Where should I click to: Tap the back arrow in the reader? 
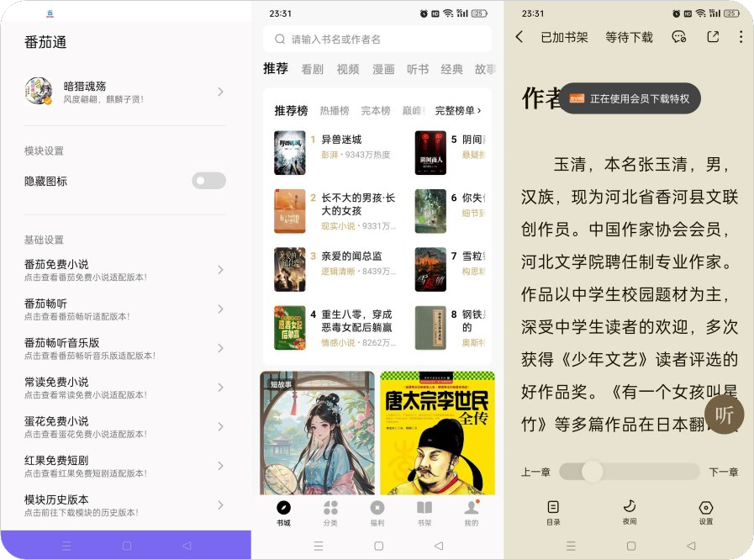click(519, 37)
